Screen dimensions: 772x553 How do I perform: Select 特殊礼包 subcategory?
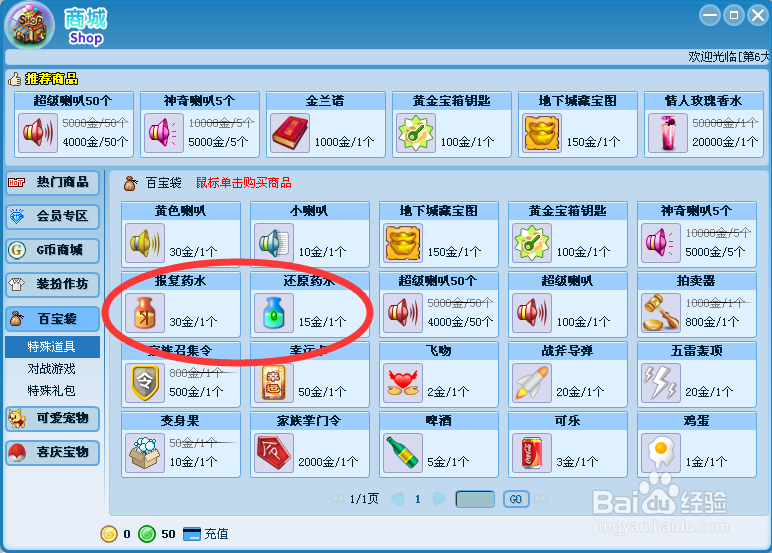[x=52, y=391]
